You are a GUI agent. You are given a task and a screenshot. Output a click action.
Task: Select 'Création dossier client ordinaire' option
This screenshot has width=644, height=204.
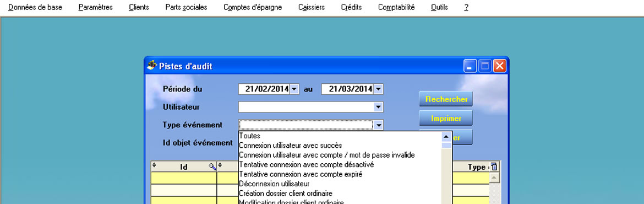click(x=340, y=194)
